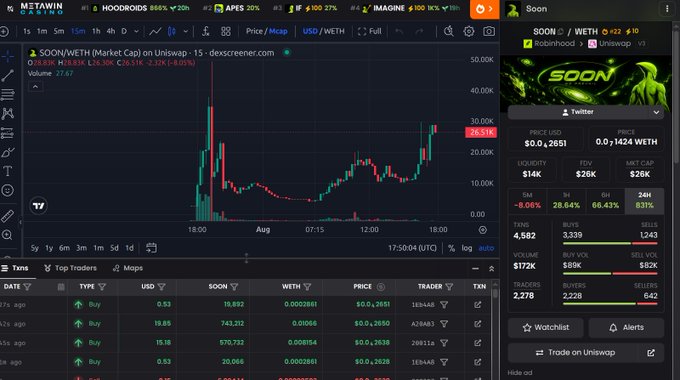Image resolution: width=680 pixels, height=380 pixels.
Task: Select the 1H stats period
Action: (566, 200)
